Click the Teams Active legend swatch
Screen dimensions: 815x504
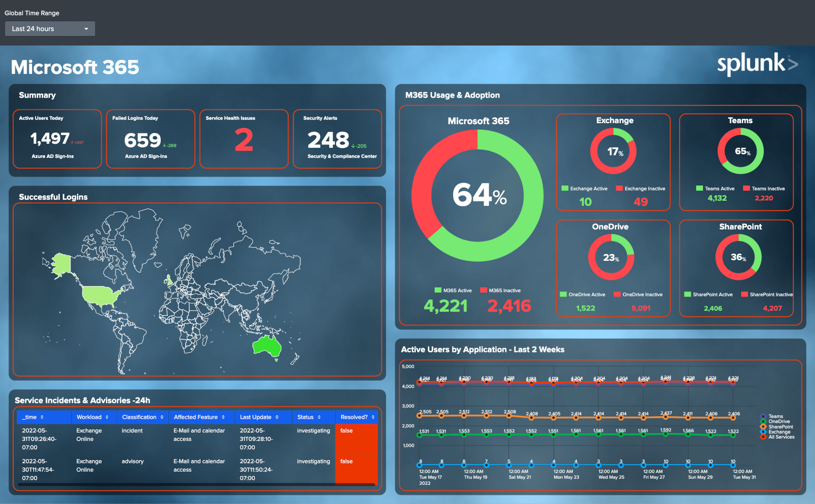tap(699, 188)
